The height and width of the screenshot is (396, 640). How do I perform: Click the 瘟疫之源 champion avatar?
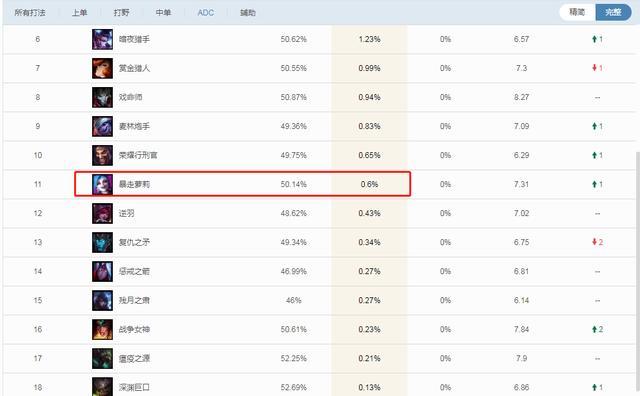(102, 358)
